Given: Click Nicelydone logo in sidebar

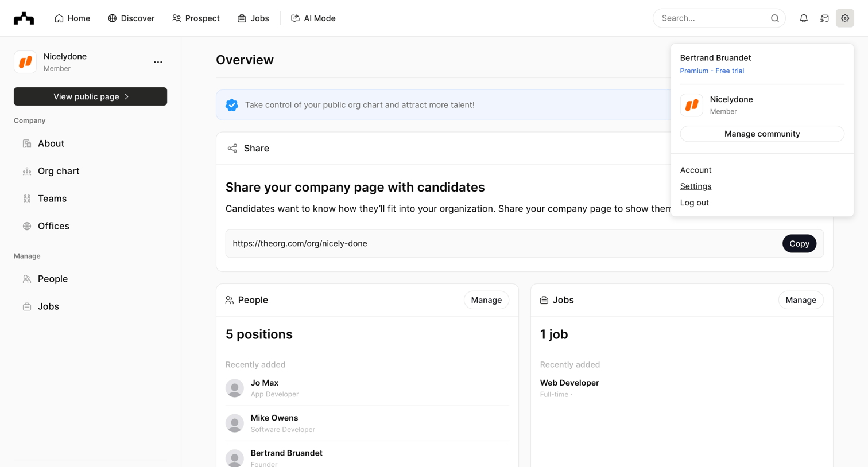Looking at the screenshot, I should point(25,62).
